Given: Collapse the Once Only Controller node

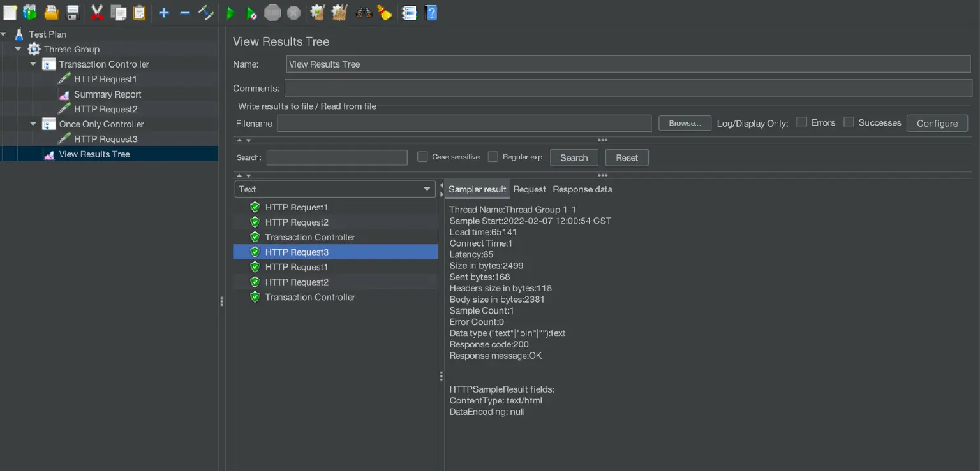Looking at the screenshot, I should (x=34, y=124).
